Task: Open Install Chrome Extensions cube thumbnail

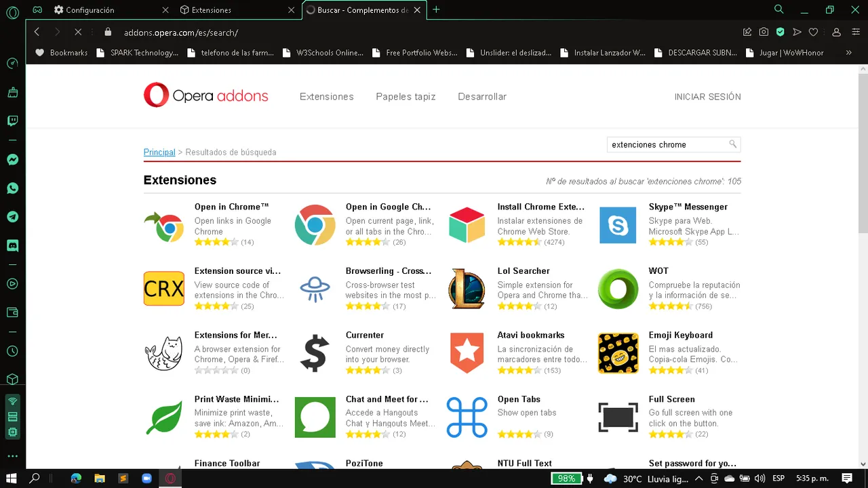Action: (x=467, y=225)
